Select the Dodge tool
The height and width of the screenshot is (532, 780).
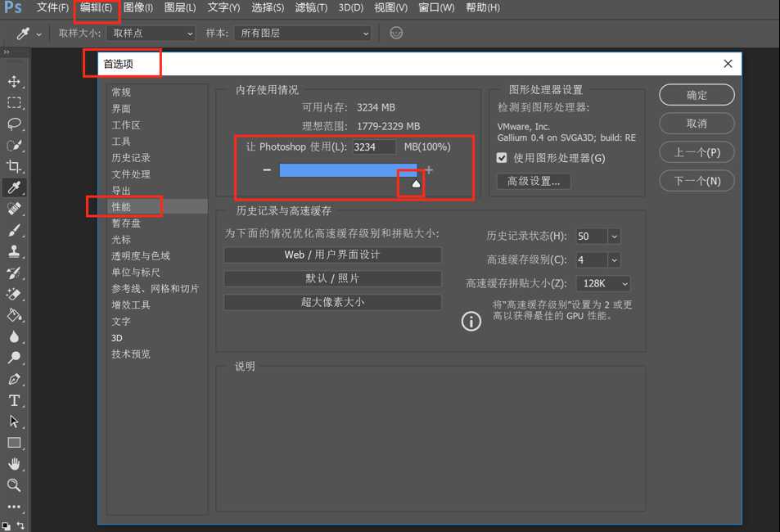point(14,358)
